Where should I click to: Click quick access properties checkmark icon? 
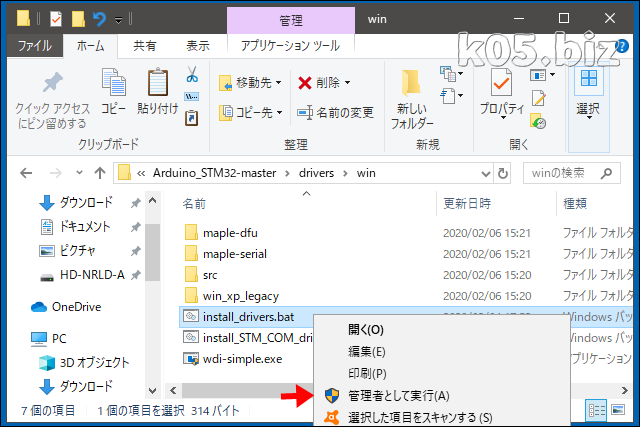pos(56,19)
